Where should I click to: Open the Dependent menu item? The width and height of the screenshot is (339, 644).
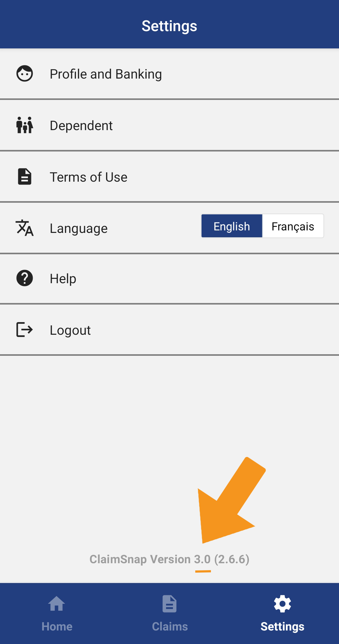[x=81, y=126]
